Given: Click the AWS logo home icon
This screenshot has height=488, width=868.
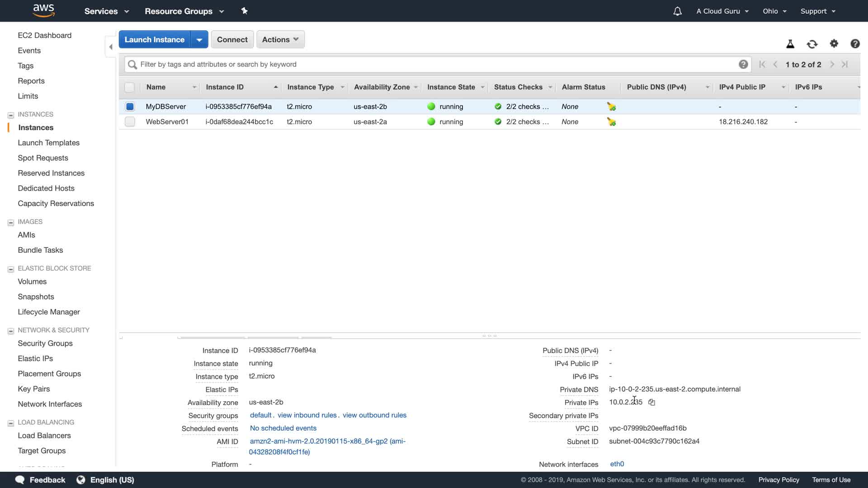Looking at the screenshot, I should point(43,10).
